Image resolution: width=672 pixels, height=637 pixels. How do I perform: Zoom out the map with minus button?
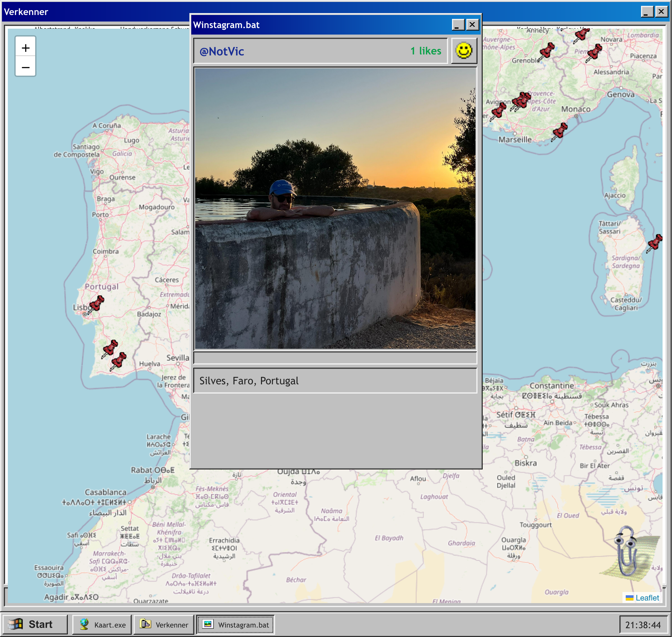[25, 67]
